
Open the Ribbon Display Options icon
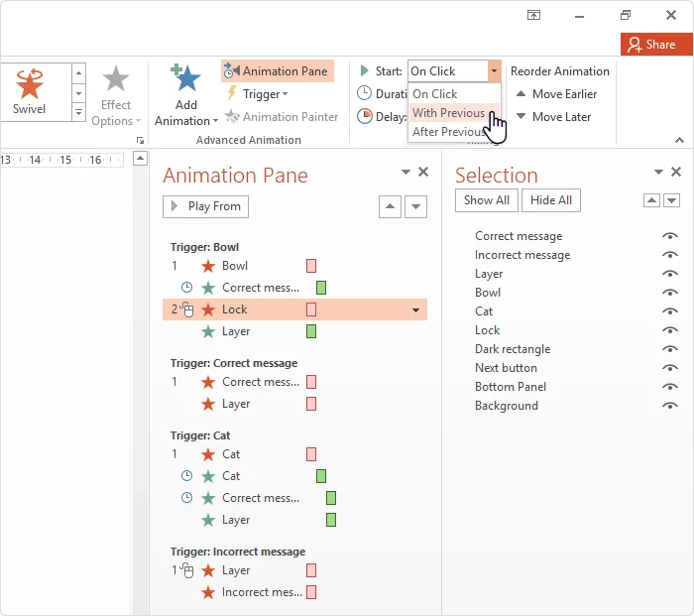point(533,16)
